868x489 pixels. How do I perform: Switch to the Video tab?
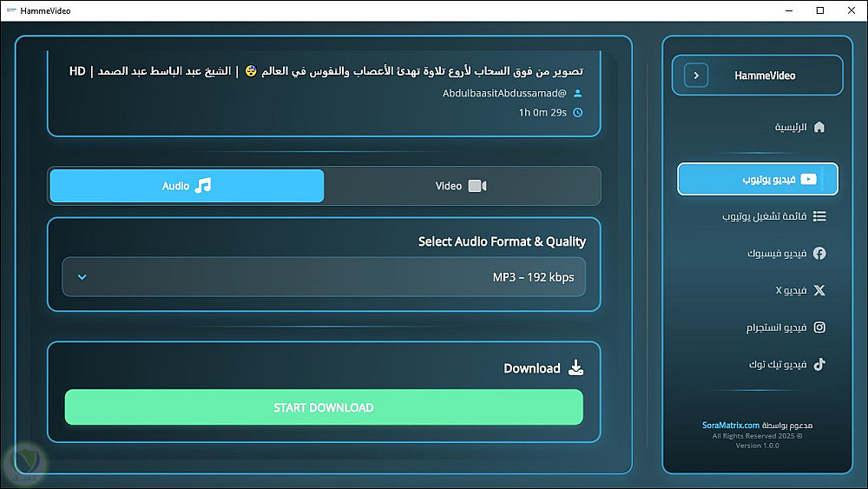462,186
